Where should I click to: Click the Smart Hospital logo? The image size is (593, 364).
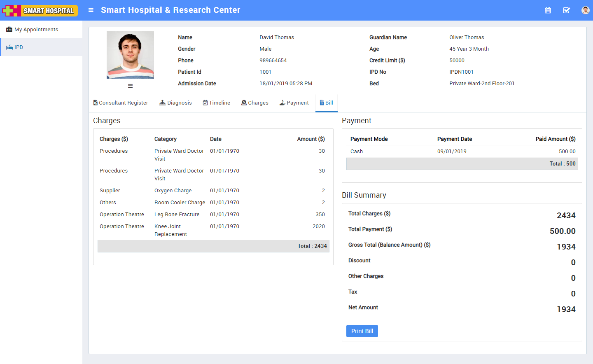(x=40, y=10)
